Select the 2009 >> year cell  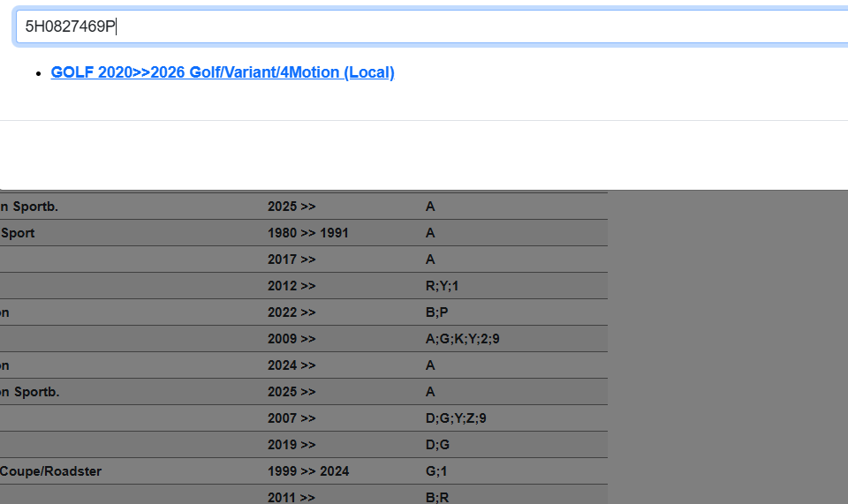coord(291,339)
